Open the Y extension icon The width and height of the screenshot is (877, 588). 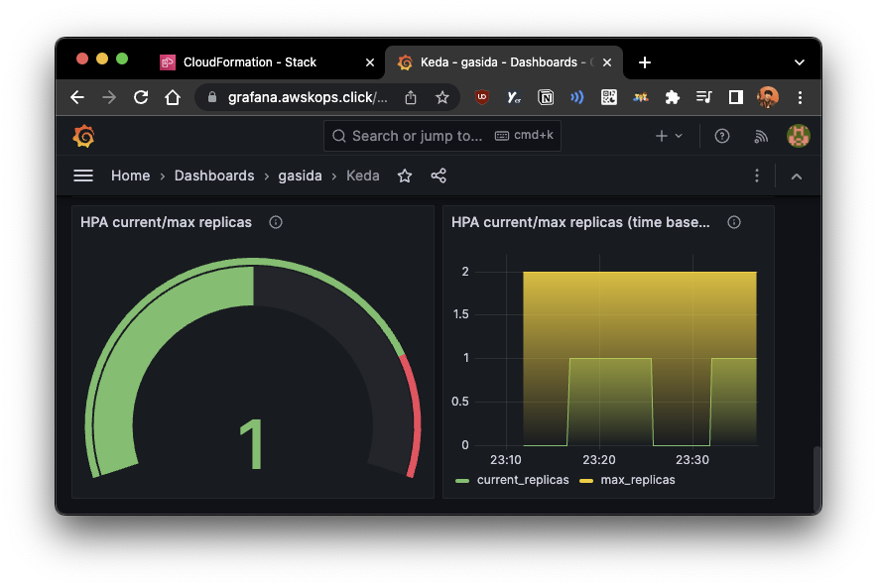tap(514, 98)
